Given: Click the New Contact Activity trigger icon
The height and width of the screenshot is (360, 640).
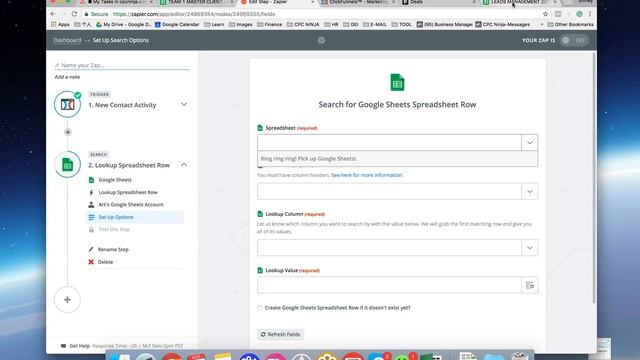Looking at the screenshot, I should pyautogui.click(x=67, y=104).
